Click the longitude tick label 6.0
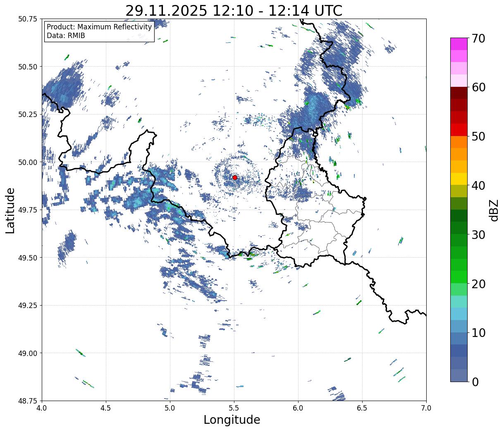The height and width of the screenshot is (430, 504). point(298,408)
